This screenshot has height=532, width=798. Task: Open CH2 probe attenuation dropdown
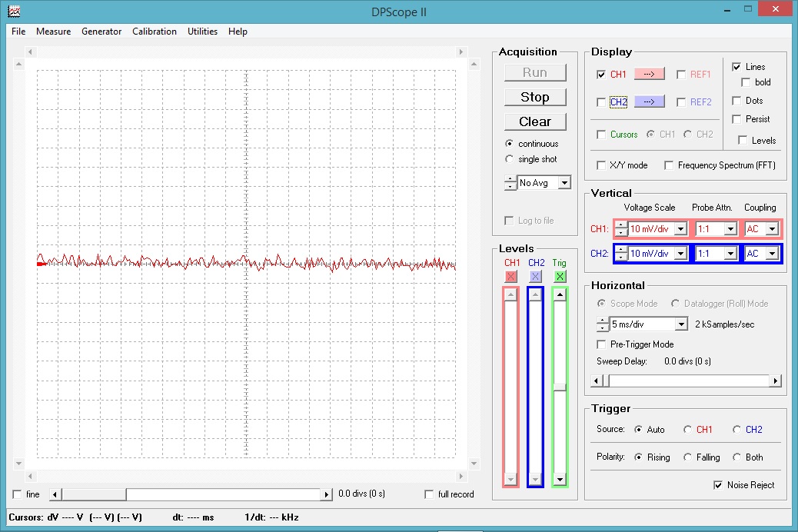click(x=731, y=254)
